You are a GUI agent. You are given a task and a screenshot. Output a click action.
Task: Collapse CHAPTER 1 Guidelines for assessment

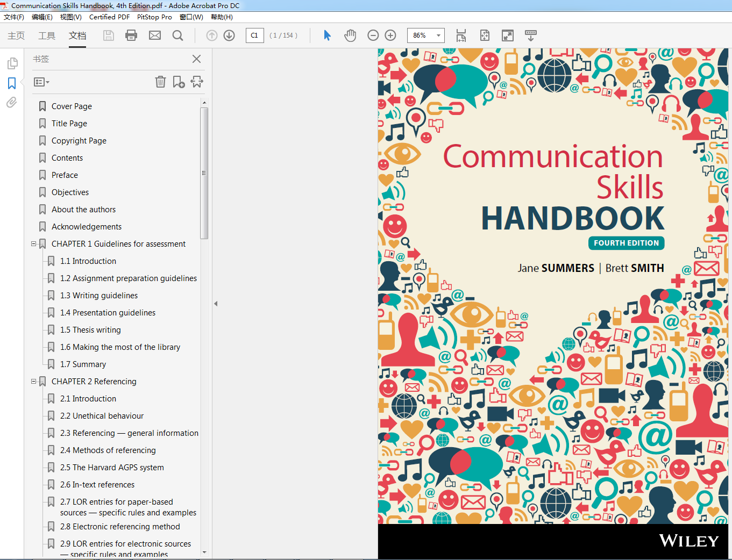(x=33, y=244)
